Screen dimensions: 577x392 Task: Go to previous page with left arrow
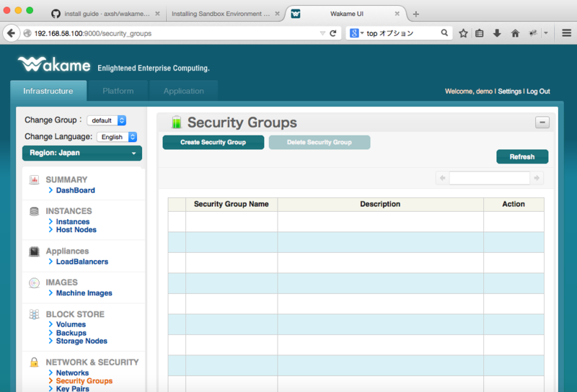point(443,178)
